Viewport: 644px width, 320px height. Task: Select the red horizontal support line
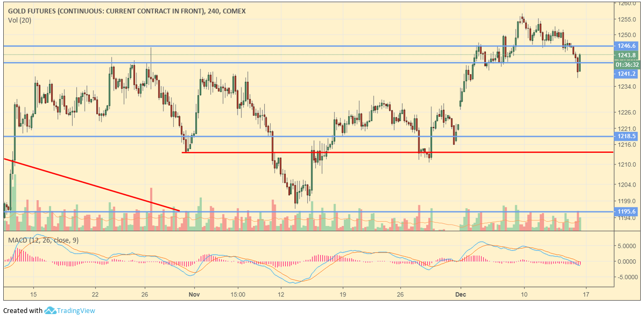click(x=398, y=152)
